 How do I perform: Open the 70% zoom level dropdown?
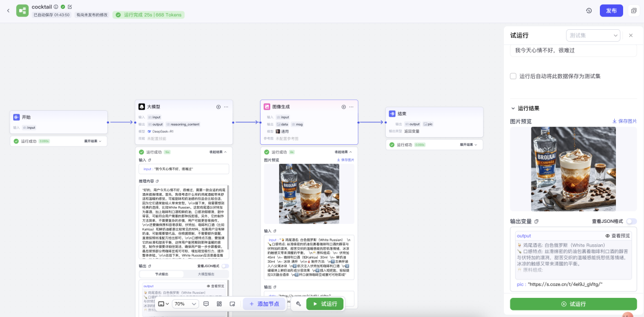[185, 304]
